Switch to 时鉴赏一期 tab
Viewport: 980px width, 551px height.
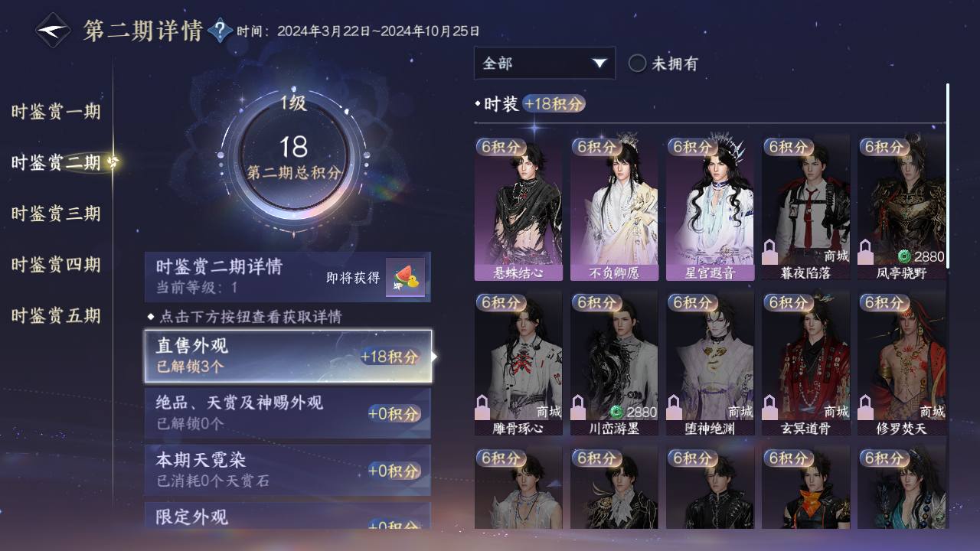tap(56, 112)
